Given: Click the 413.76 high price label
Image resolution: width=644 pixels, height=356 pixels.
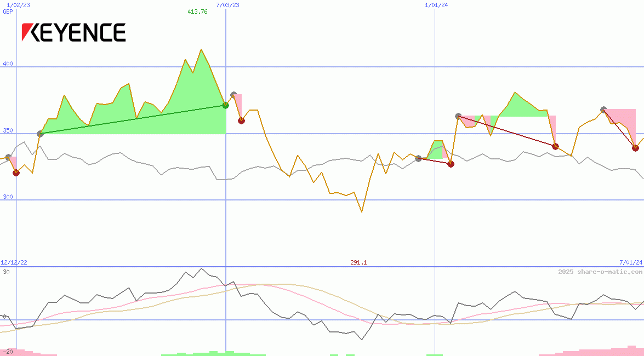Looking at the screenshot, I should (197, 12).
